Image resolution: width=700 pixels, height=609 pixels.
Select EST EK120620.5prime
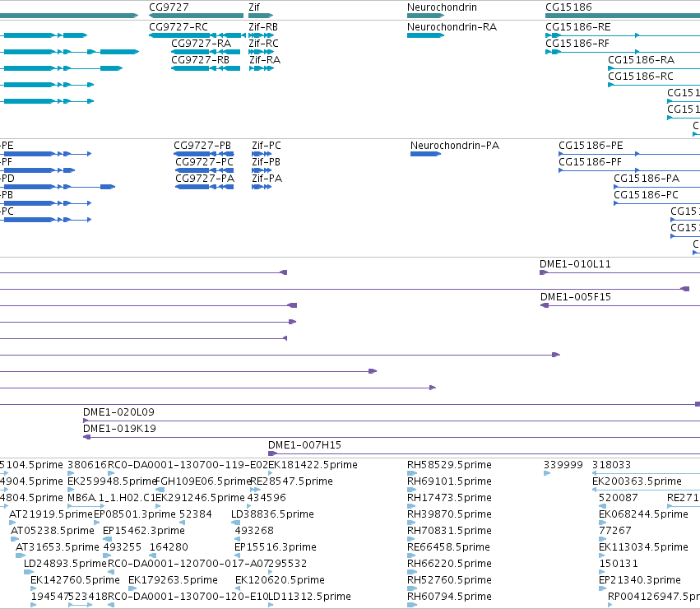tap(280, 580)
